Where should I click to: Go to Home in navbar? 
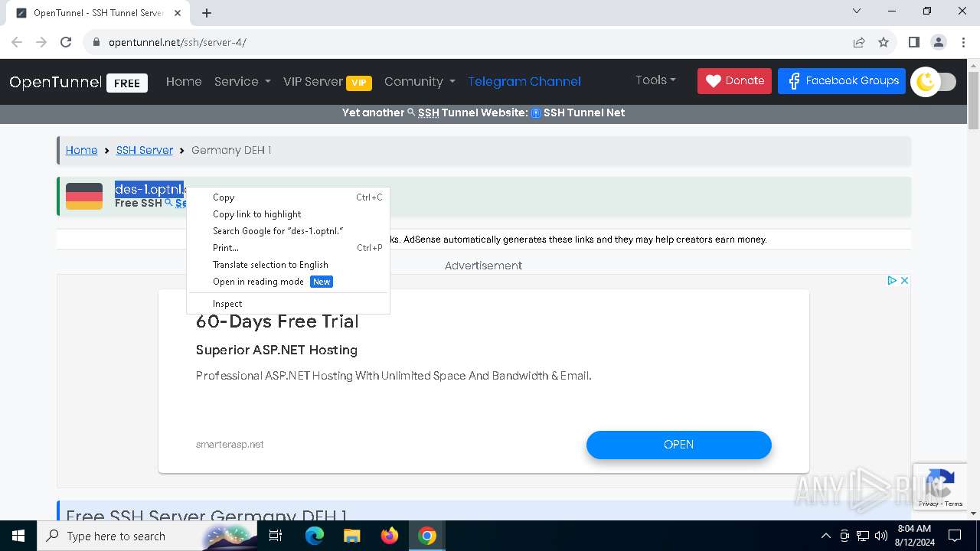pos(184,81)
